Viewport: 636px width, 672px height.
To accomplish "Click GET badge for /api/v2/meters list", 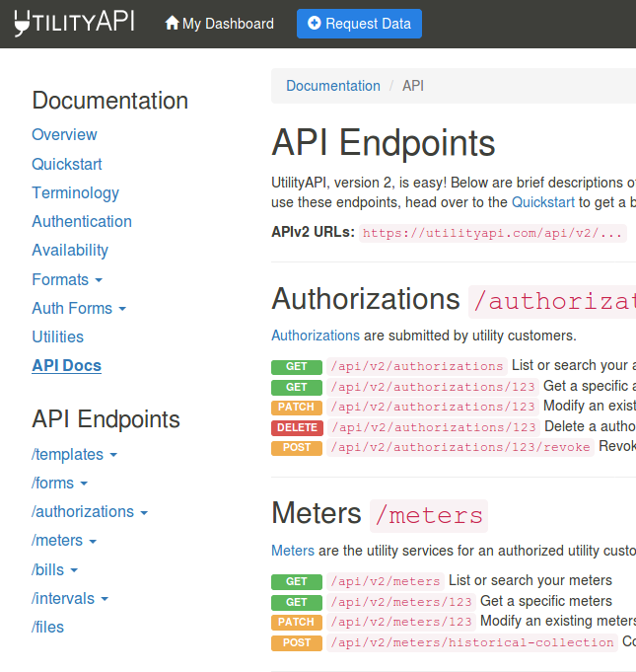I will click(x=297, y=582).
